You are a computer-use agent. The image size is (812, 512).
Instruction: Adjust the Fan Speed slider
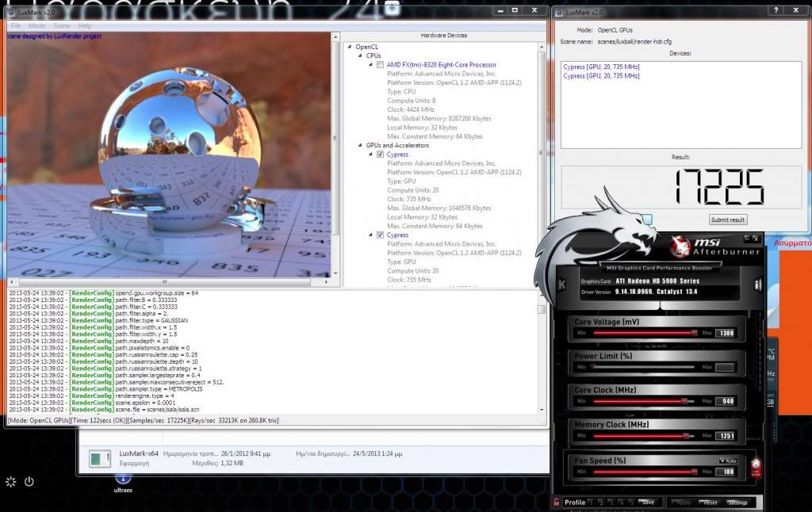(x=644, y=472)
